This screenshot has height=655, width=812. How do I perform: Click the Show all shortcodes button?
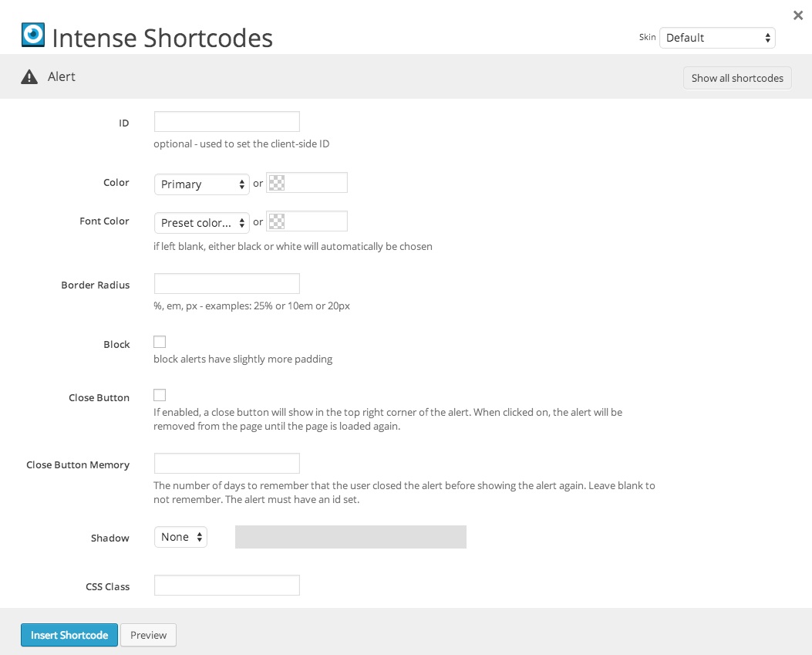tap(737, 78)
